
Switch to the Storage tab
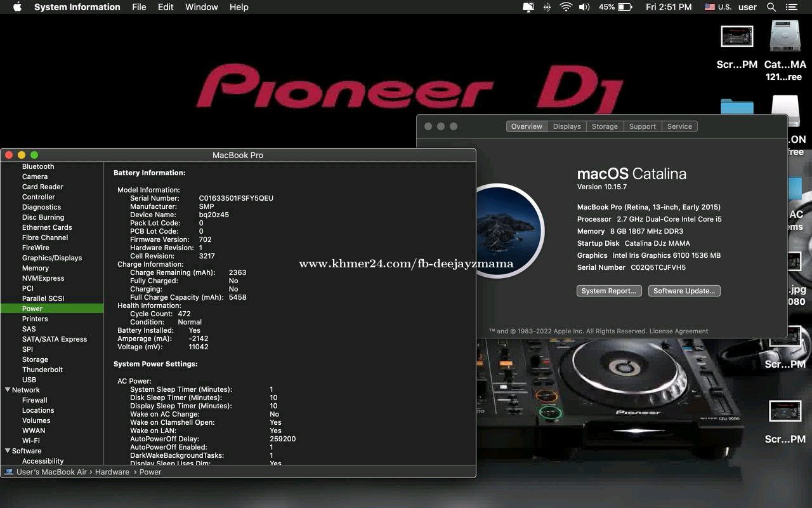pyautogui.click(x=605, y=126)
